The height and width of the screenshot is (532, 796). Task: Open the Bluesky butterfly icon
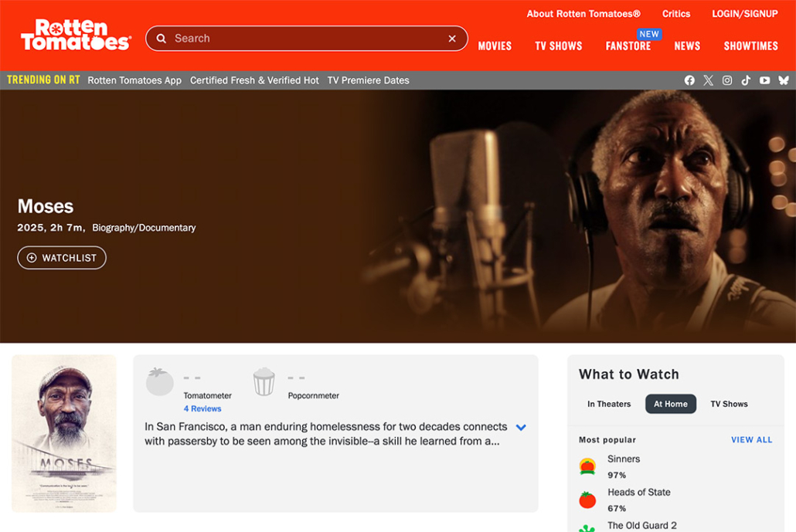(783, 80)
